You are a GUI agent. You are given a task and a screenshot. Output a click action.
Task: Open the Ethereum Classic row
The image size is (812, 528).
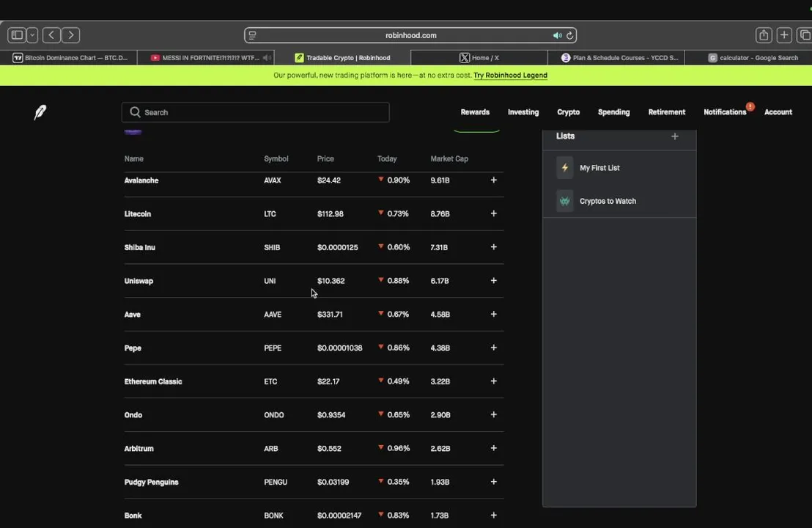[x=314, y=381]
